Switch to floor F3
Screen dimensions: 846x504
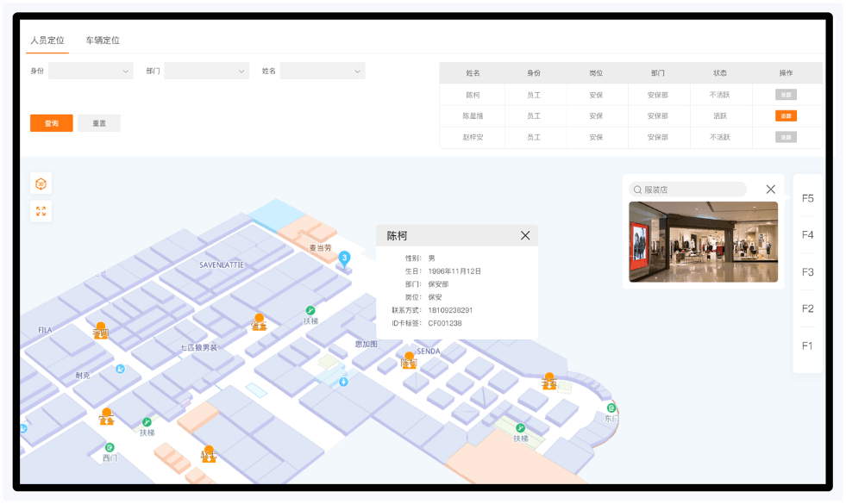808,272
